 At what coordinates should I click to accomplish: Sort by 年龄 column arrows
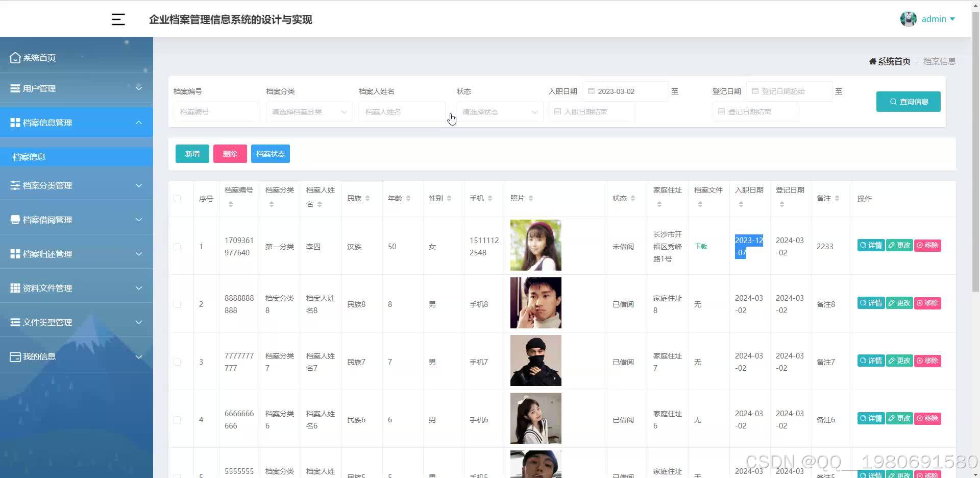point(408,198)
